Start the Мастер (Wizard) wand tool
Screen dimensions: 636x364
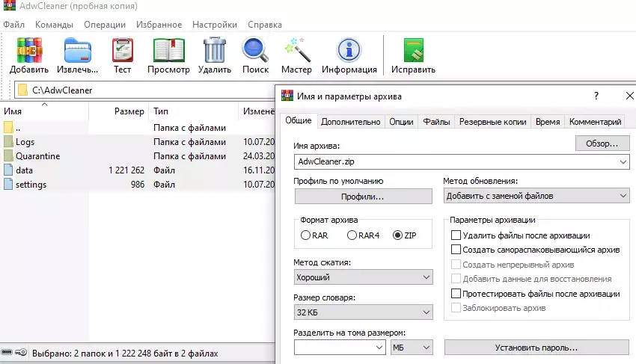point(297,50)
